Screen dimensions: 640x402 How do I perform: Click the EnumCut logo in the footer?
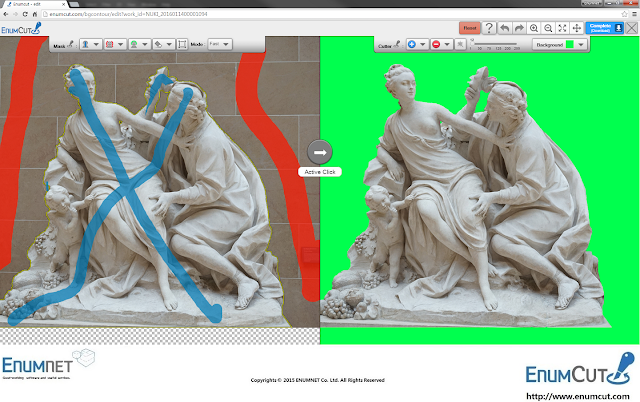pos(580,369)
